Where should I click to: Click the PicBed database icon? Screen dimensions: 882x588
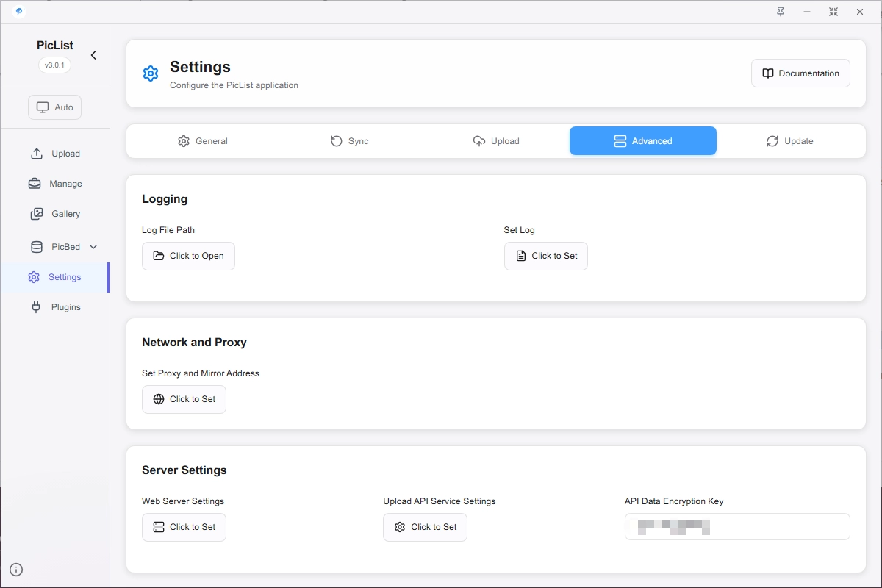click(x=37, y=247)
